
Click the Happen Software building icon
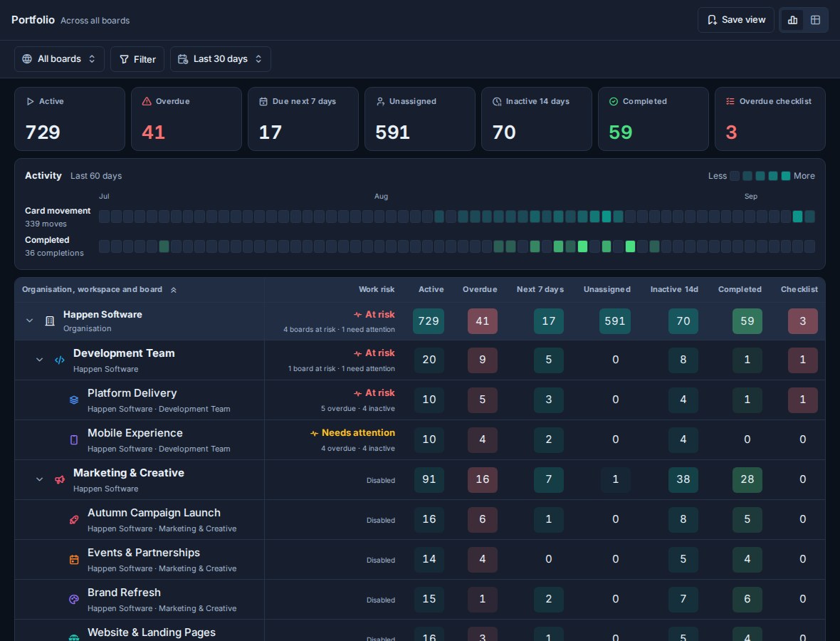pos(50,320)
